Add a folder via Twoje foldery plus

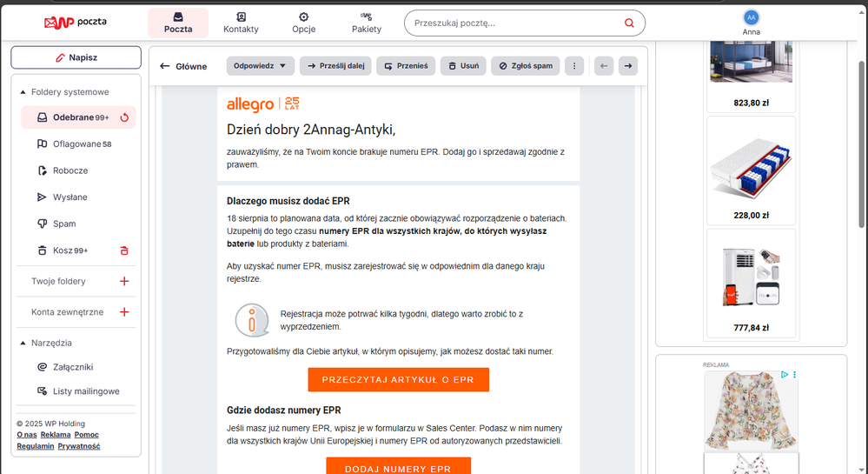coord(124,281)
